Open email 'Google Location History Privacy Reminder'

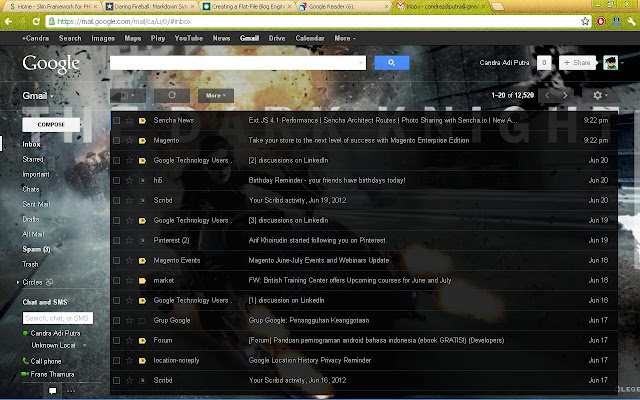pos(310,360)
